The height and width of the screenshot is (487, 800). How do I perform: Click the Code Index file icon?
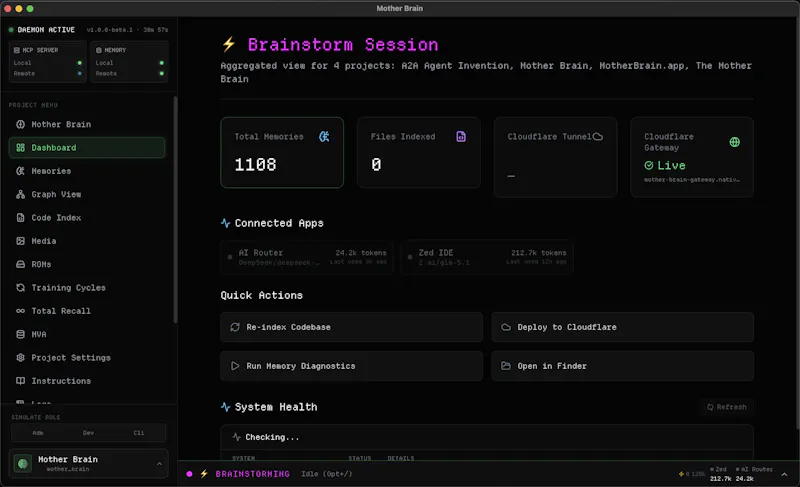pos(20,218)
